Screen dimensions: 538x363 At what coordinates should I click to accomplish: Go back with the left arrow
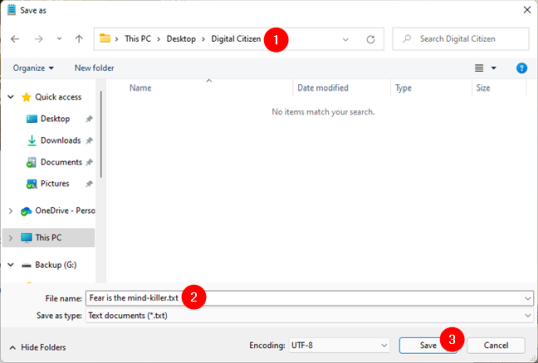coord(15,39)
